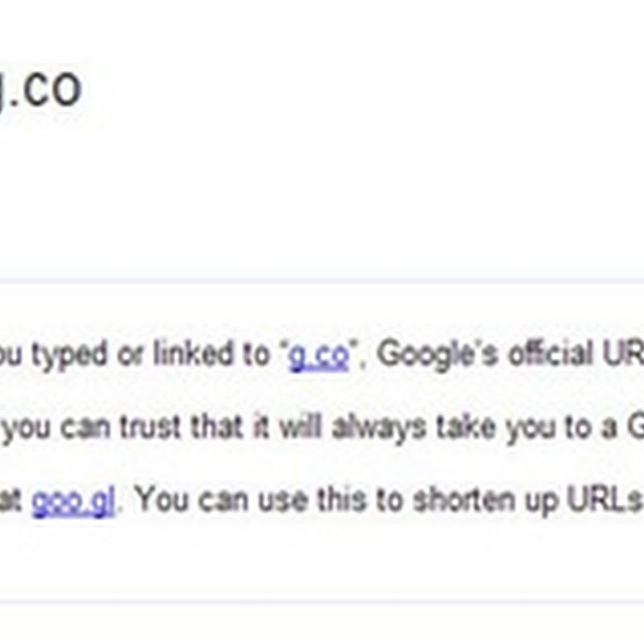Click the horizontal divider below the heading
The height and width of the screenshot is (644, 644).
(322, 281)
